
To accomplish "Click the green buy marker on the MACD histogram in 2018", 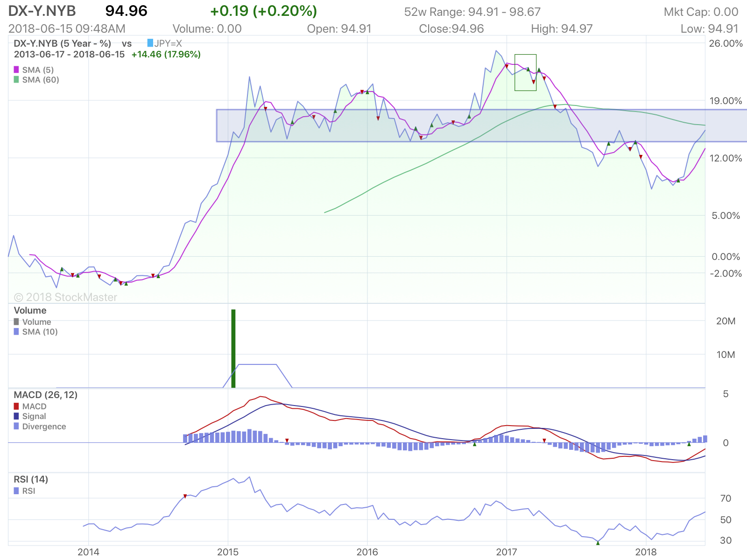I will pyautogui.click(x=689, y=444).
